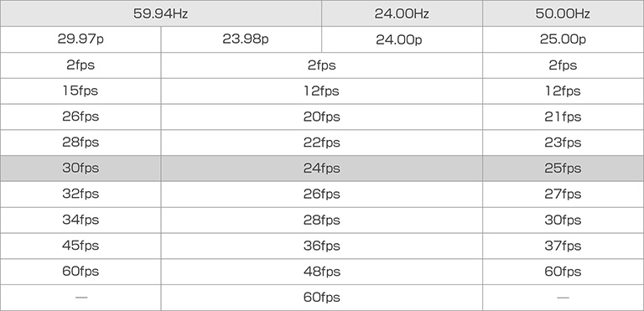This screenshot has height=311, width=644.
Task: Choose the 45fps cell
Action: click(80, 246)
